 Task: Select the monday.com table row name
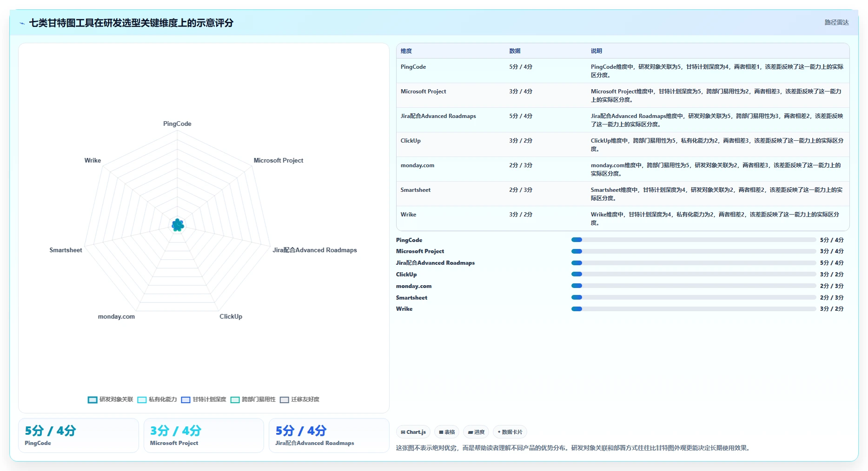pos(417,165)
